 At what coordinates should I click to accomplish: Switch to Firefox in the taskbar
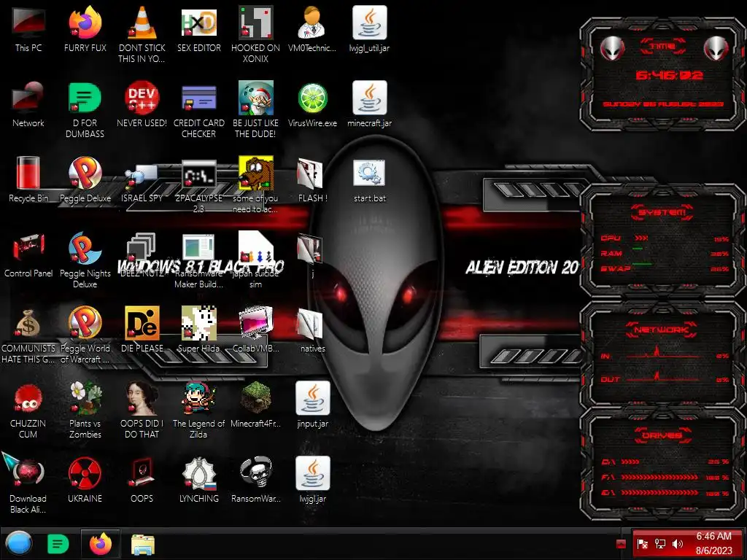(101, 544)
